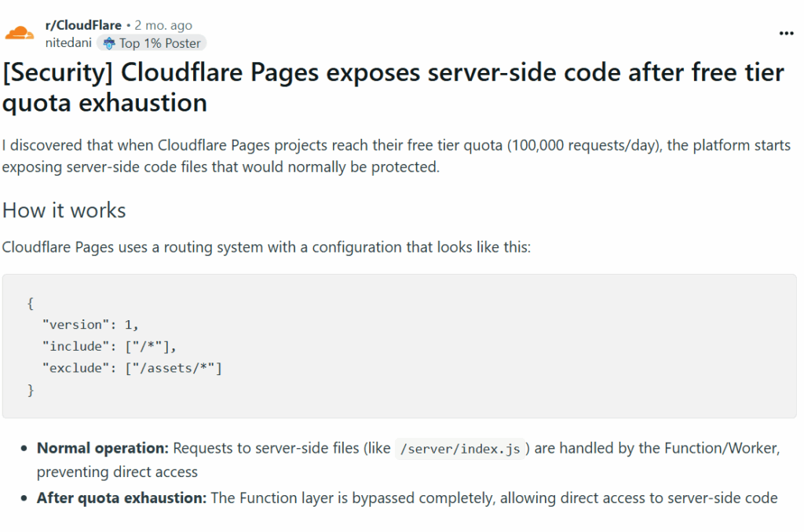
Task: Click the After quota exhaustion bullet point
Action: (122, 497)
